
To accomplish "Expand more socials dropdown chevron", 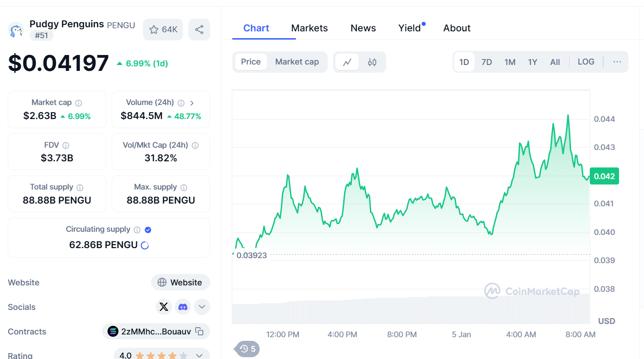I will [x=202, y=307].
